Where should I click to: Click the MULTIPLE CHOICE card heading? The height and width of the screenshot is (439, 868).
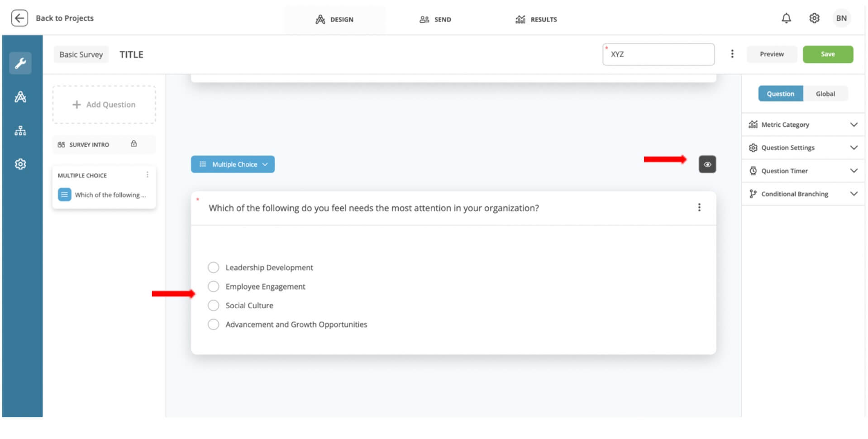coord(82,175)
